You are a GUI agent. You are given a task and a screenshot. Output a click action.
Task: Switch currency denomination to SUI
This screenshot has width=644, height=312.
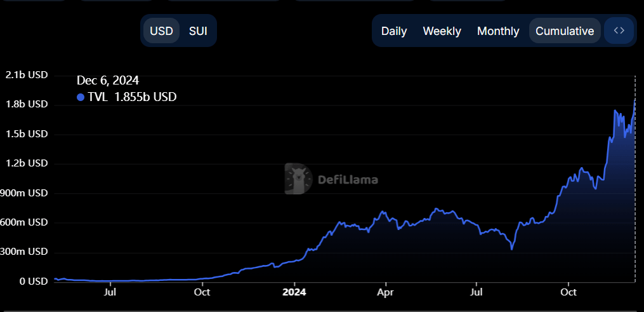198,31
